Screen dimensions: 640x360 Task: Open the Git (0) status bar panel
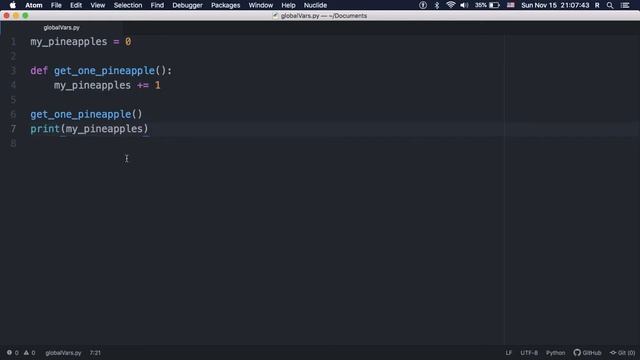[x=622, y=353]
